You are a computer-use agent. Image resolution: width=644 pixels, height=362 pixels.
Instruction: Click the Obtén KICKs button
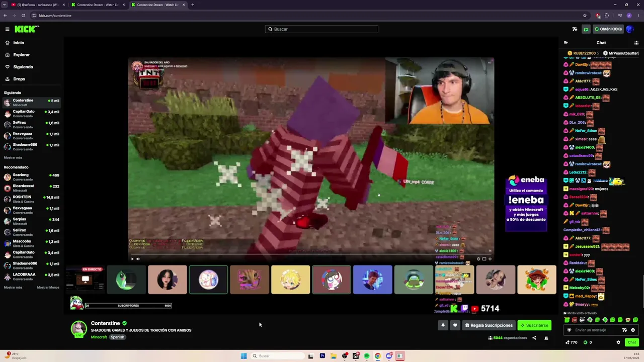608,29
